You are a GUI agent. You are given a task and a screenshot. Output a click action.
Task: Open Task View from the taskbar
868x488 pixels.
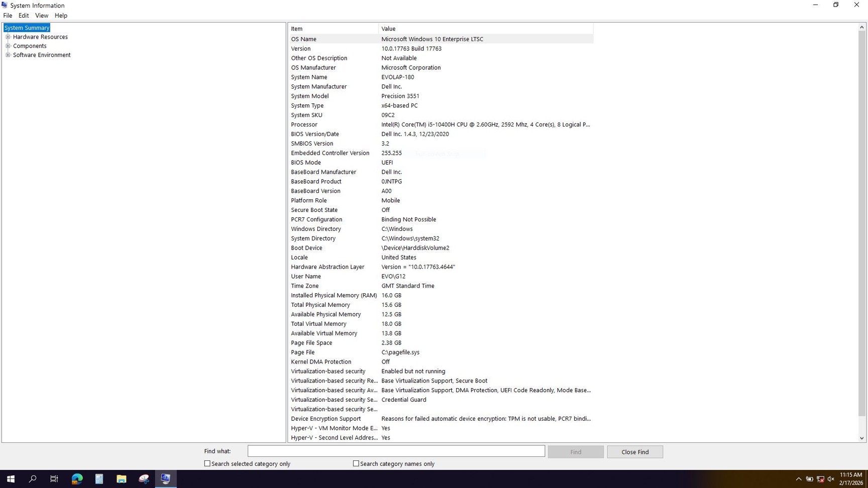pyautogui.click(x=54, y=479)
